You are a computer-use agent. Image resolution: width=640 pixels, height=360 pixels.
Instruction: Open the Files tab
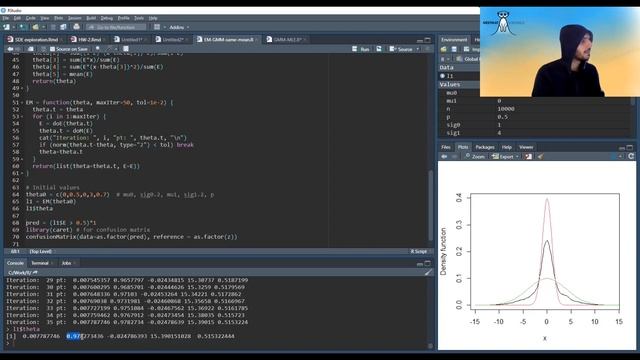click(446, 147)
